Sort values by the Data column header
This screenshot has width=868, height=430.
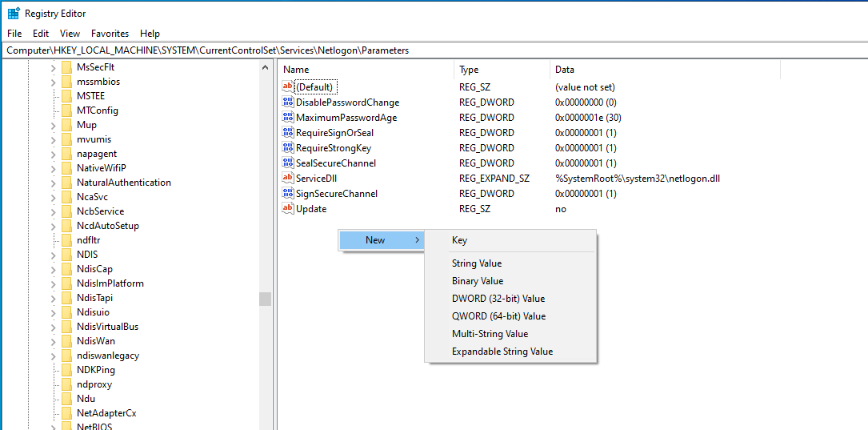(666, 70)
